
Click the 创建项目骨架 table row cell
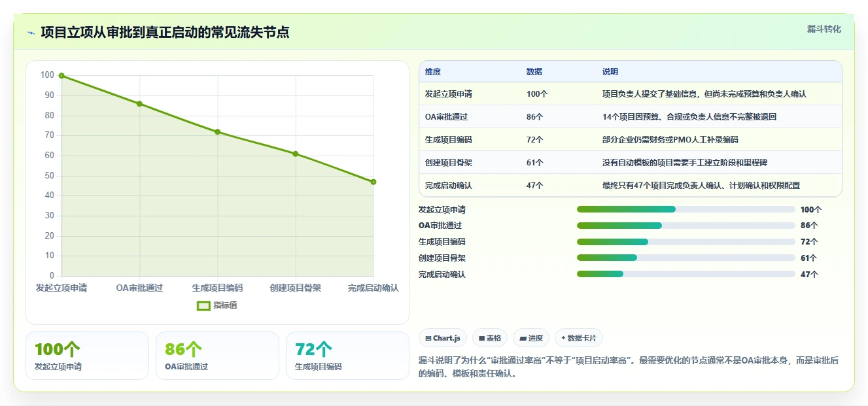[449, 163]
